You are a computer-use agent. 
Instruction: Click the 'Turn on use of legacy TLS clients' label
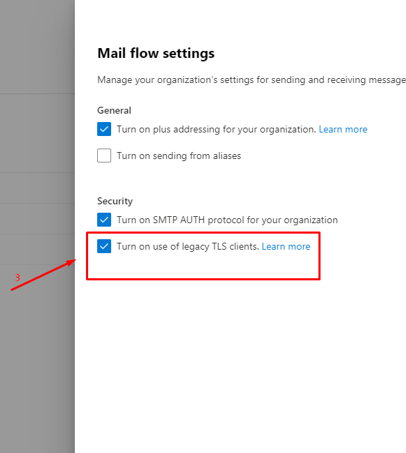pos(188,247)
